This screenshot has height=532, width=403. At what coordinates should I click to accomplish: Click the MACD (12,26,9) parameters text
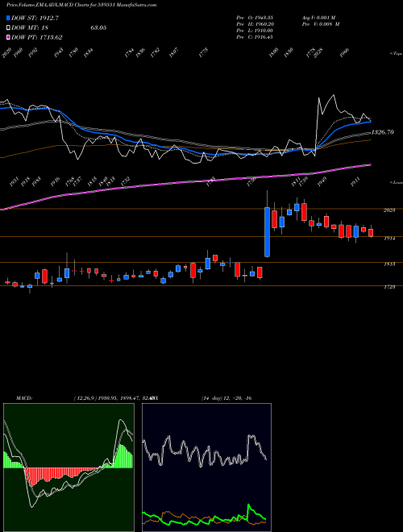point(114,398)
